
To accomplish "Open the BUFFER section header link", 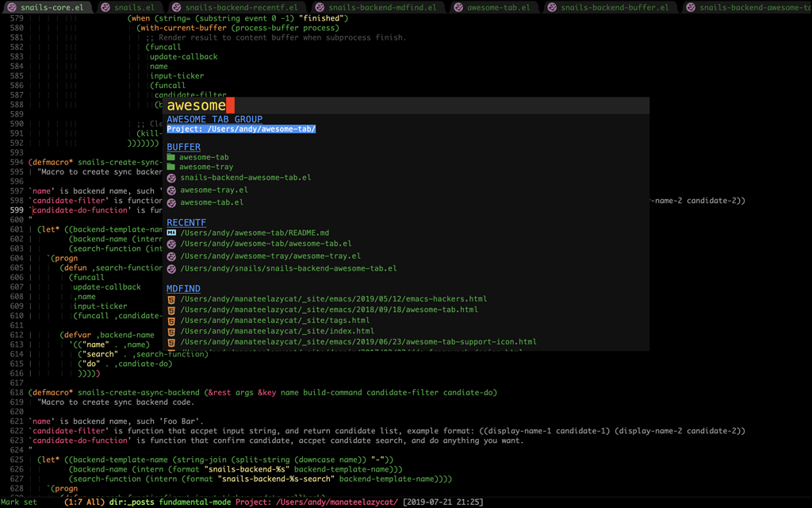I will 183,146.
